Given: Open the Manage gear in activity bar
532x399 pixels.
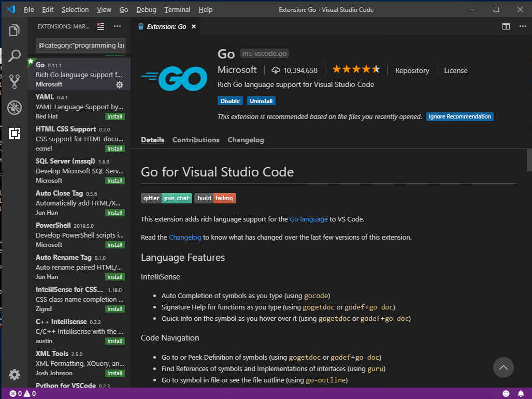Looking at the screenshot, I should point(15,374).
